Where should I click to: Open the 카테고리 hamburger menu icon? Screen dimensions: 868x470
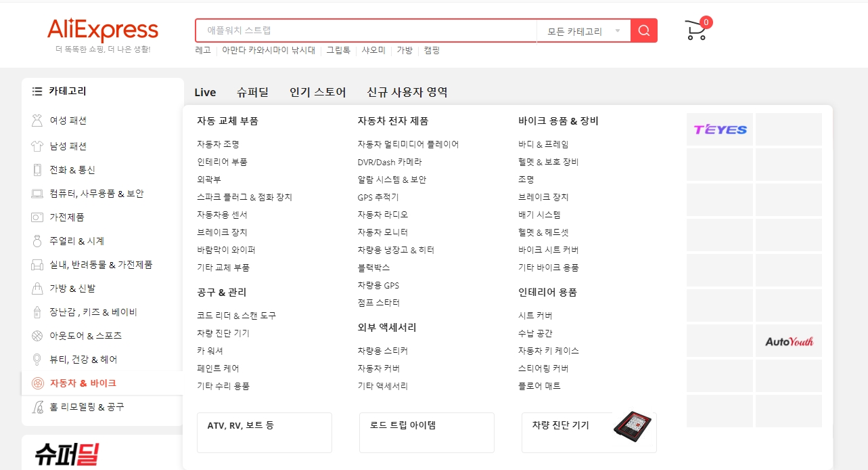tap(37, 91)
